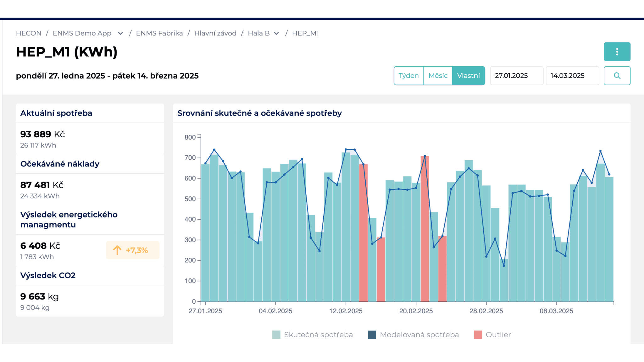The width and height of the screenshot is (644, 362).
Task: Click the 12.02.2025 axis label
Action: point(346,311)
